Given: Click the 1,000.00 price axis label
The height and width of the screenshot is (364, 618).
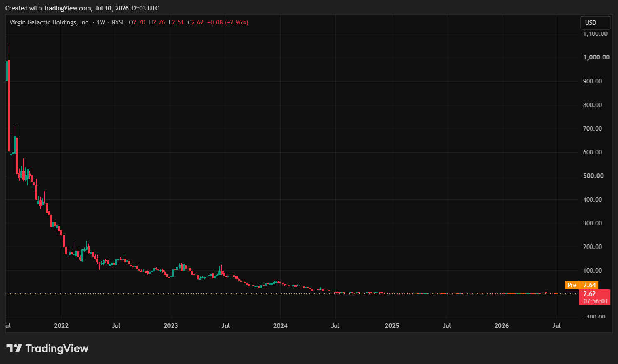Looking at the screenshot, I should 596,57.
